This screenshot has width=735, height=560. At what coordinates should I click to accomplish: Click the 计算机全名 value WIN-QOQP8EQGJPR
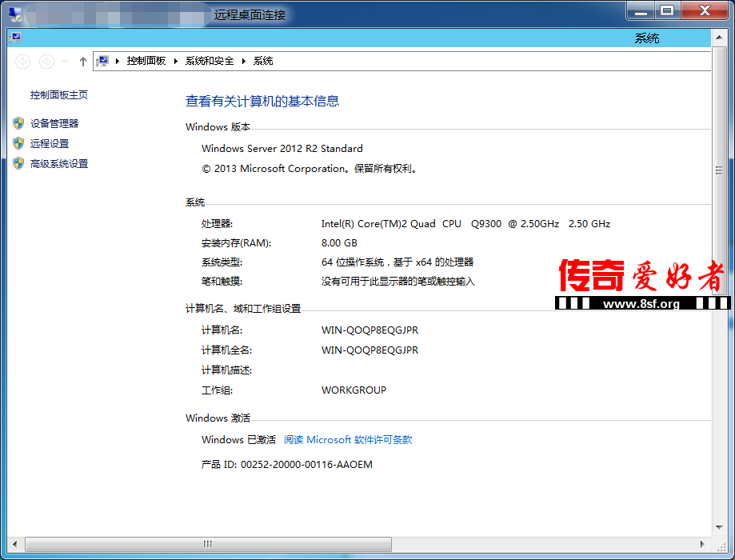tap(369, 350)
